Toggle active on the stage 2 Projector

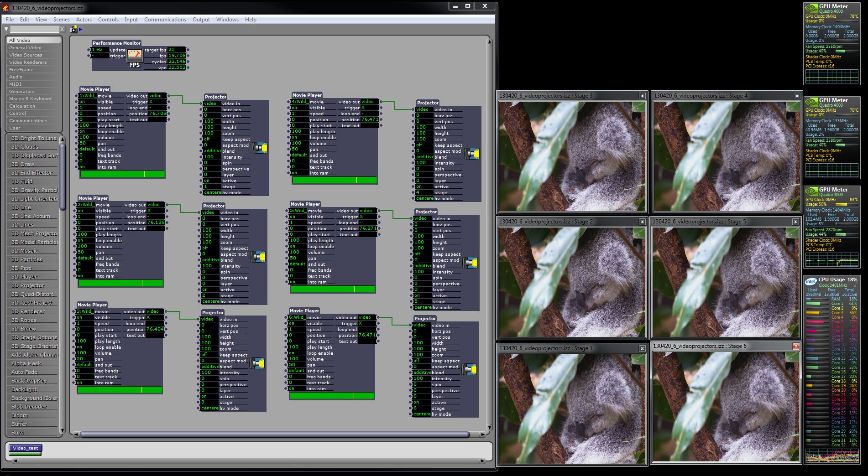pyautogui.click(x=209, y=290)
